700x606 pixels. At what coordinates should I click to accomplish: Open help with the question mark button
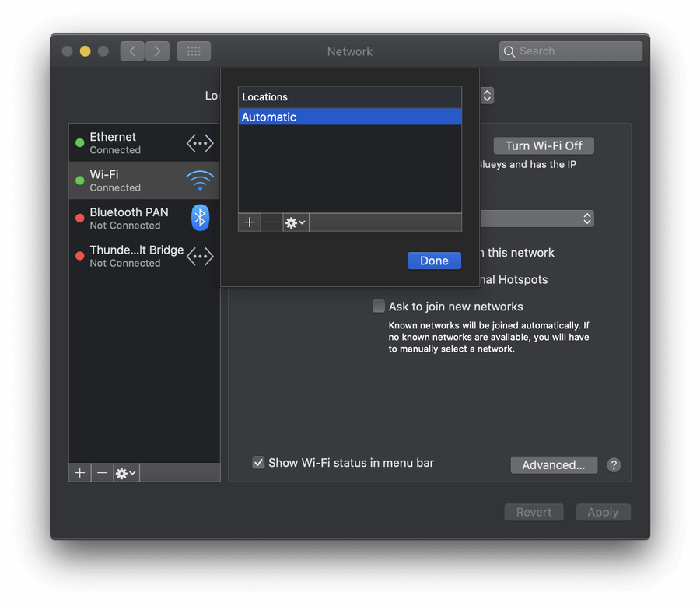(x=614, y=465)
